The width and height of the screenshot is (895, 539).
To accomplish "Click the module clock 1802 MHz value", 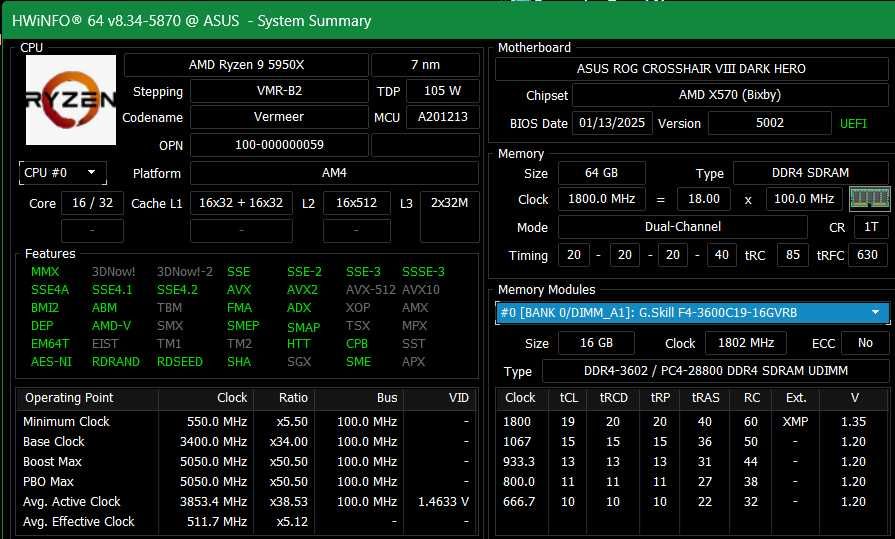I will click(745, 343).
